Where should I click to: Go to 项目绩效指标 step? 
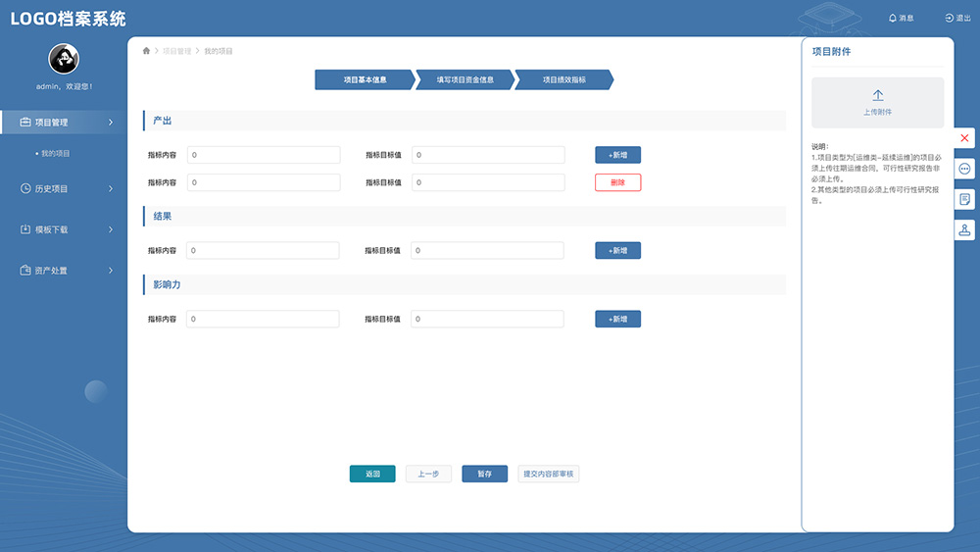[564, 79]
